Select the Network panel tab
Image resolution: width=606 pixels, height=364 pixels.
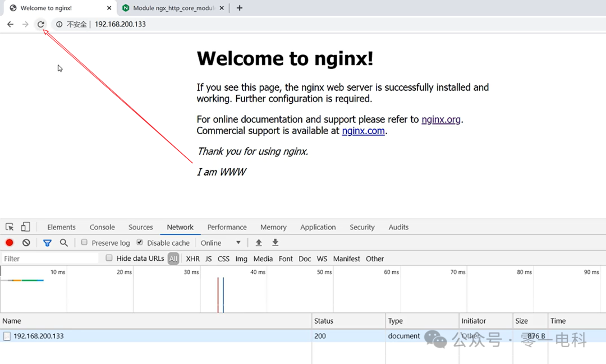point(180,227)
